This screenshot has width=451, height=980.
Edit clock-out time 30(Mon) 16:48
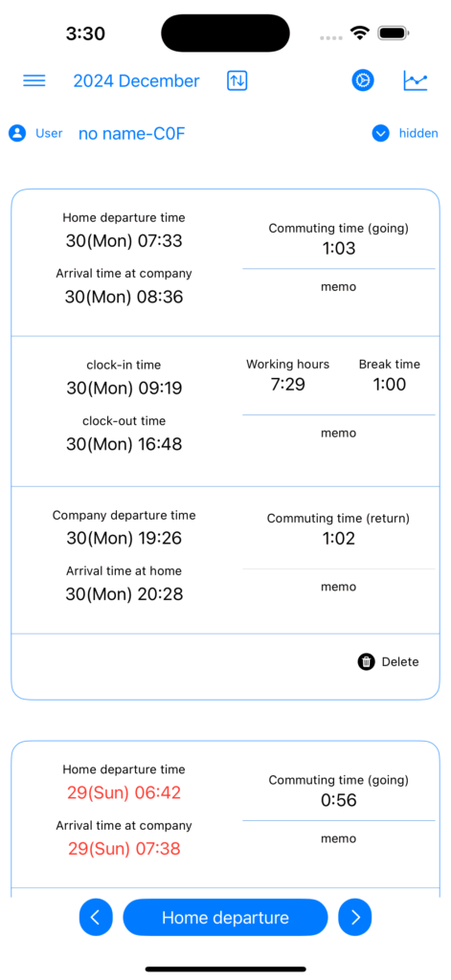pos(124,444)
